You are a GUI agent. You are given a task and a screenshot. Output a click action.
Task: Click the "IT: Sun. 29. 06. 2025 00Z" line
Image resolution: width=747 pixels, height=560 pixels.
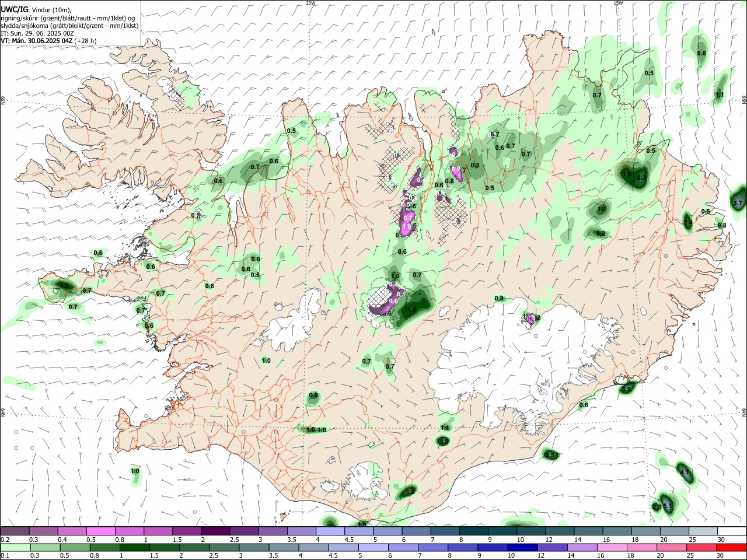pos(37,33)
